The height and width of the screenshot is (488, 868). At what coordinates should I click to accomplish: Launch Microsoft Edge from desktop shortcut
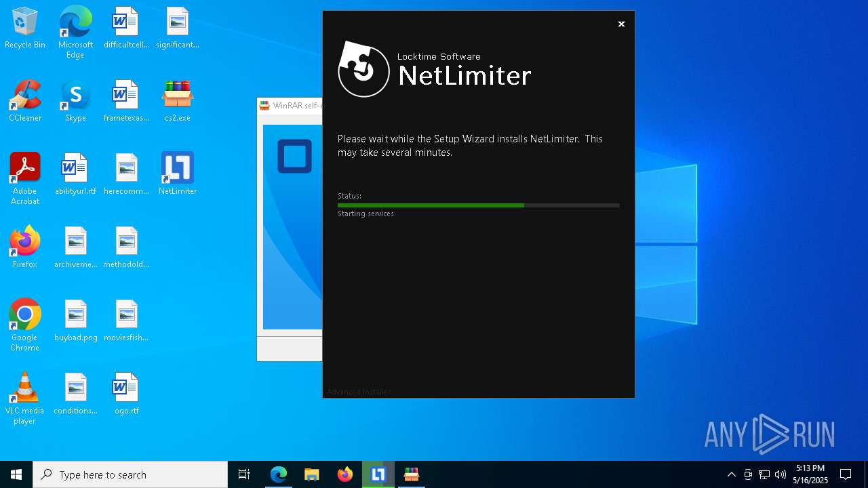[x=75, y=33]
